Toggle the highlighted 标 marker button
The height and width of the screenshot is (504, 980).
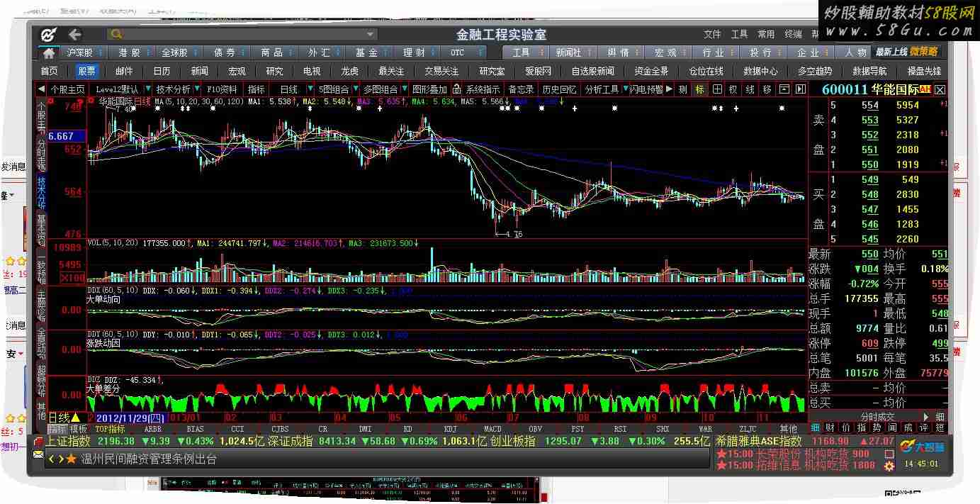(700, 89)
